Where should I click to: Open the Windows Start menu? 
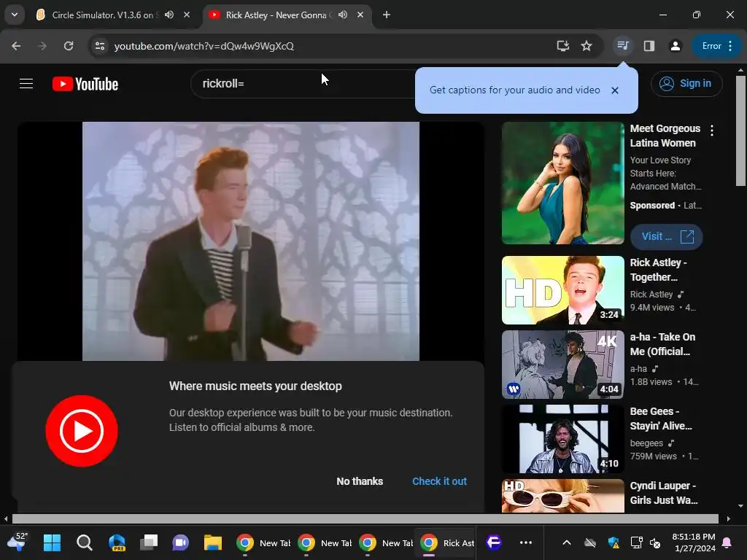tap(52, 542)
